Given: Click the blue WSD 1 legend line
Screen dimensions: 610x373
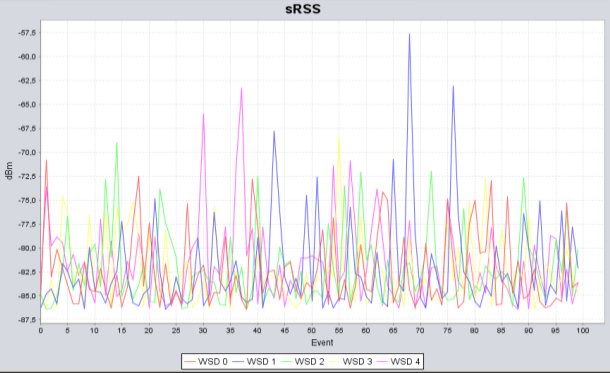Looking at the screenshot, I should 238,362.
